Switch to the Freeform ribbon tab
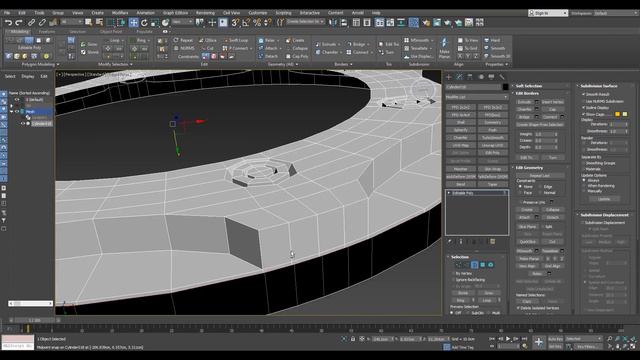The width and height of the screenshot is (640, 360). [47, 31]
